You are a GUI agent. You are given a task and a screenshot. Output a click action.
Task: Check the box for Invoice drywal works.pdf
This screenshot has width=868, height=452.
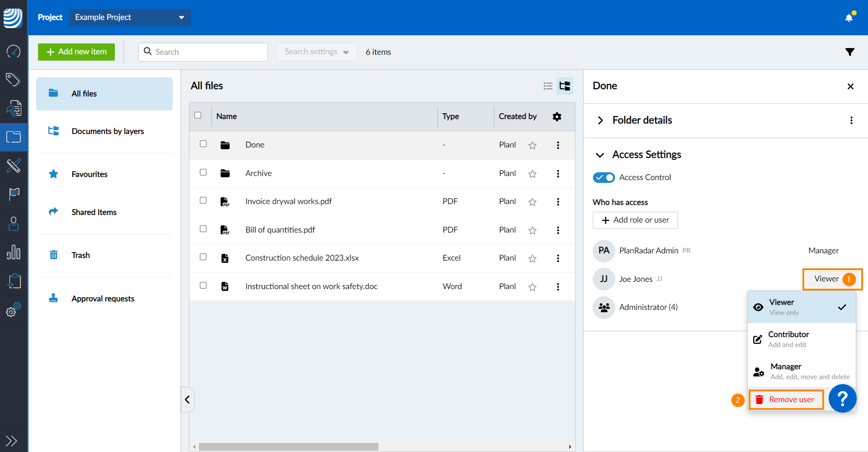(203, 200)
